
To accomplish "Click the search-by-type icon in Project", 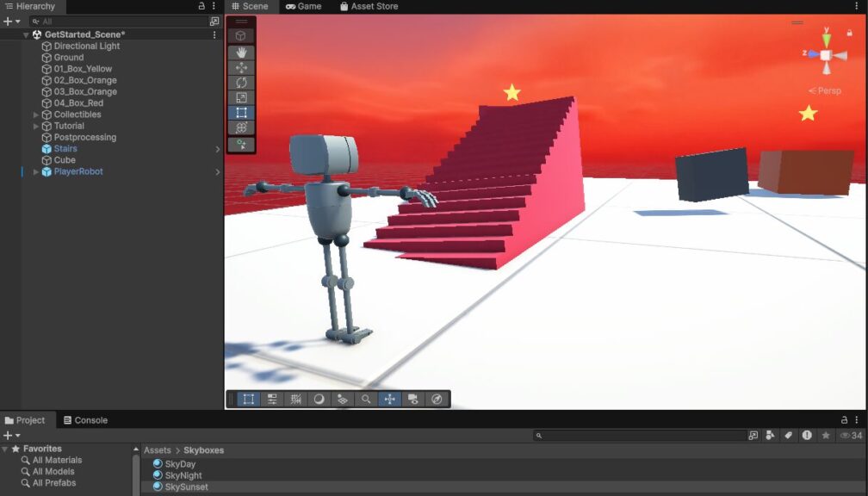I will pyautogui.click(x=770, y=436).
